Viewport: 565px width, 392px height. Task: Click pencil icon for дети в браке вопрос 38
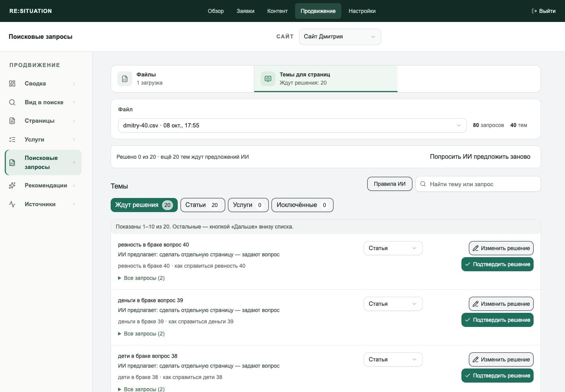coord(476,359)
